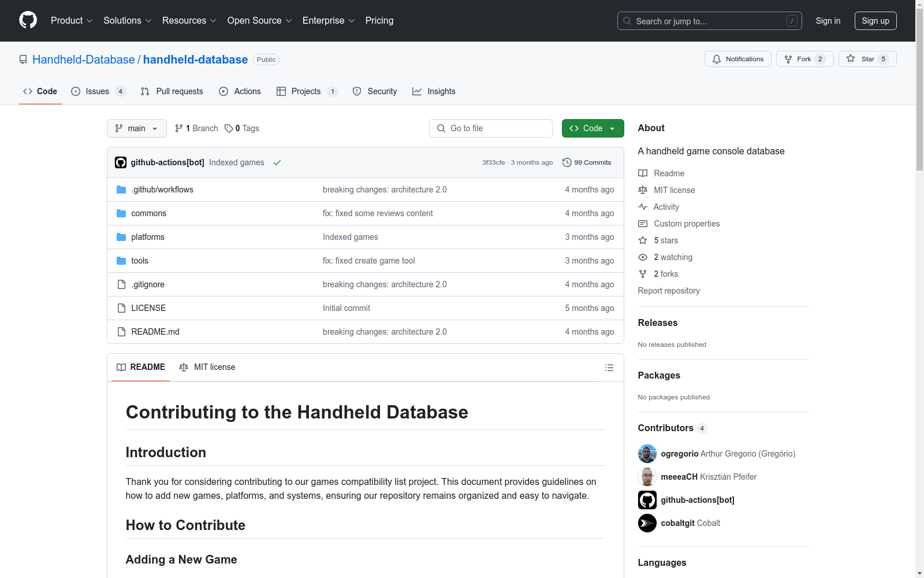924x578 pixels.
Task: Expand the Open Source menu
Action: 260,21
